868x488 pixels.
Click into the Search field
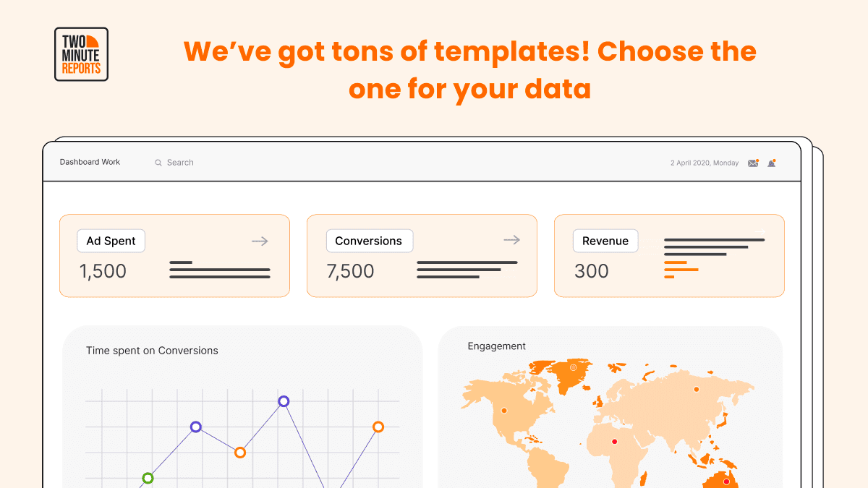(x=180, y=163)
